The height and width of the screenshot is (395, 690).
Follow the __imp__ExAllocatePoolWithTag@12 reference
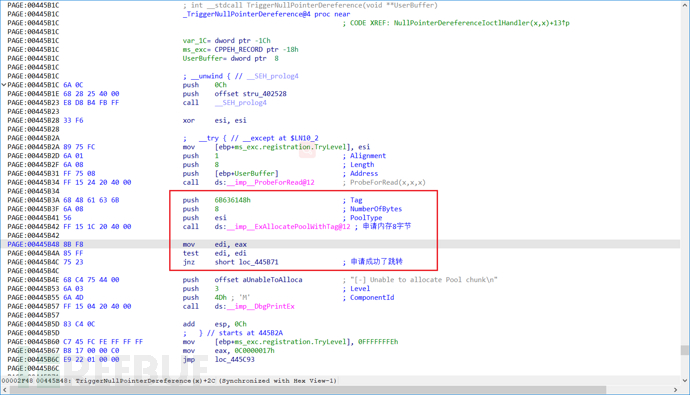[289, 227]
